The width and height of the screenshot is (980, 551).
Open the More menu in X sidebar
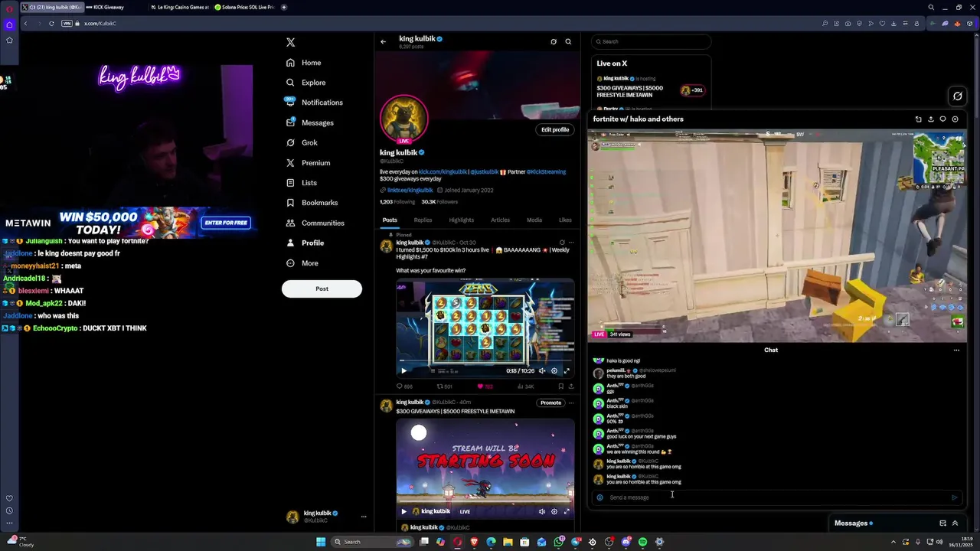[x=301, y=263]
